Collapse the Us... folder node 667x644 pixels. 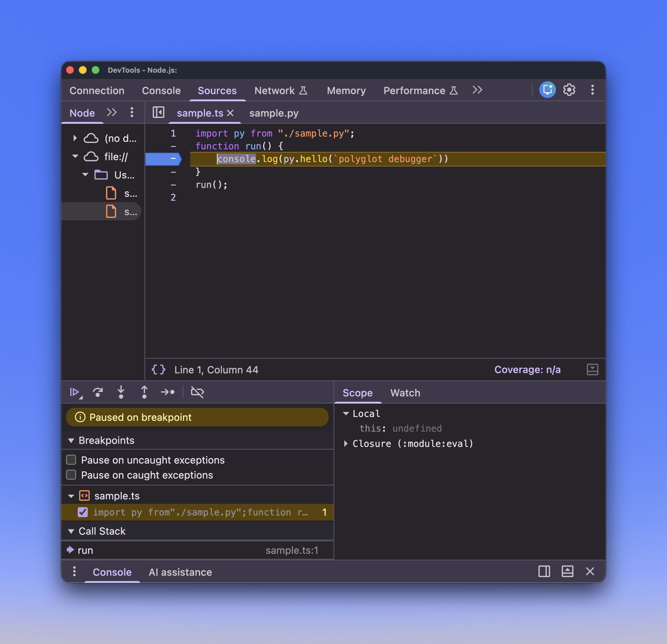tap(85, 175)
